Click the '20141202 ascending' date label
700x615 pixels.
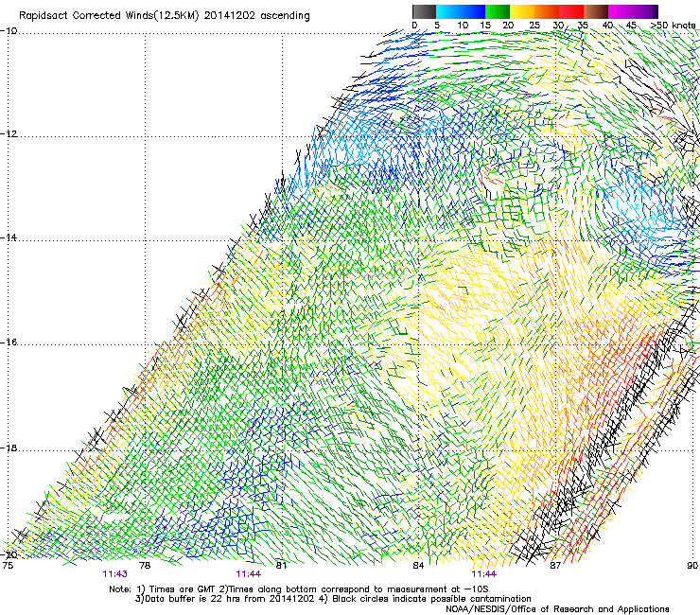(256, 16)
